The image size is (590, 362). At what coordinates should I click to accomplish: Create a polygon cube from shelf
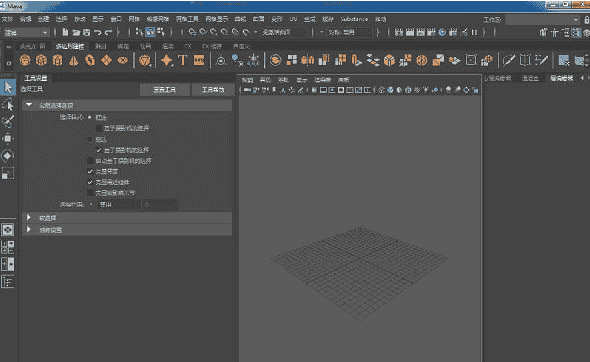(41, 60)
